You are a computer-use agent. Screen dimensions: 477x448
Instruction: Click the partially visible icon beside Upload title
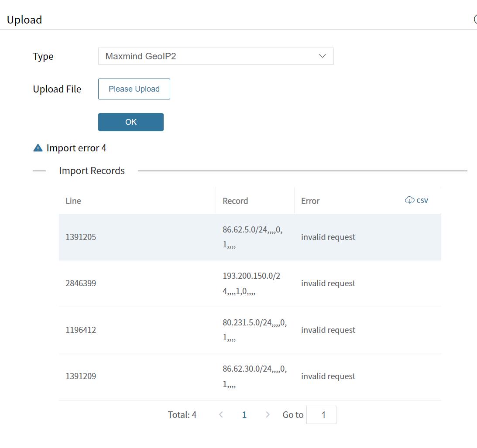coord(475,20)
